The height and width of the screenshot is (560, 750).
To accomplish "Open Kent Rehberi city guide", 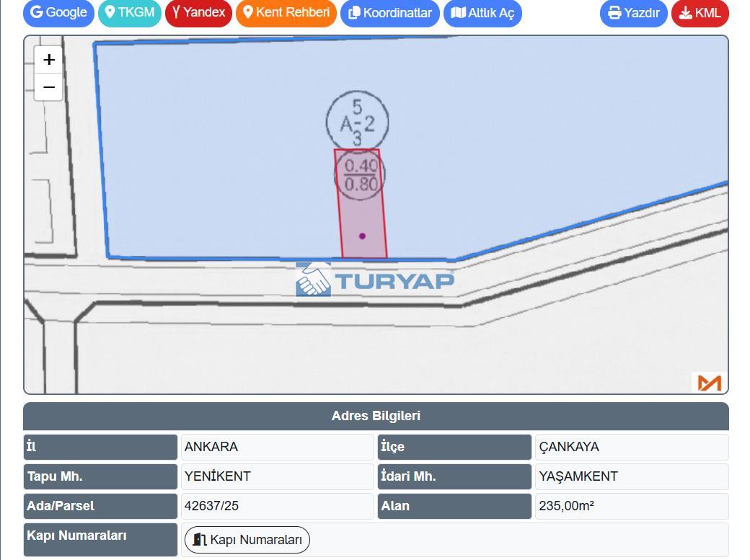I will coord(286,13).
